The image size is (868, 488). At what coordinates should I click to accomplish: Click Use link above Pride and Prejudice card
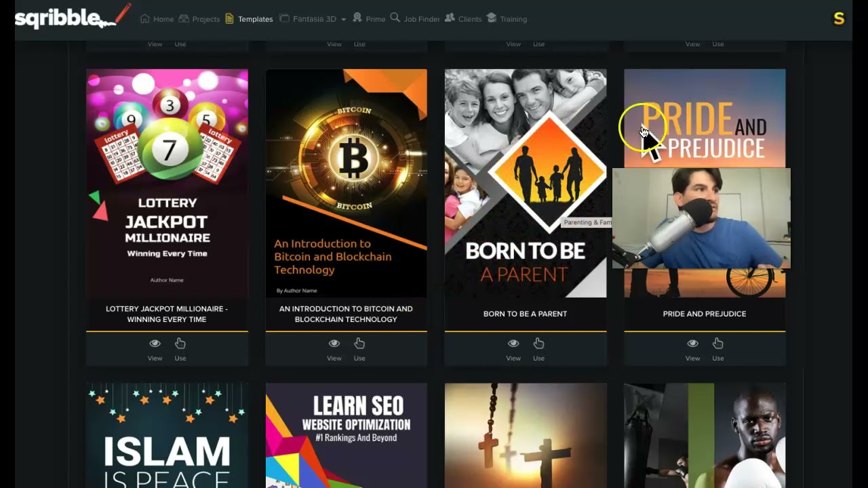click(x=718, y=44)
